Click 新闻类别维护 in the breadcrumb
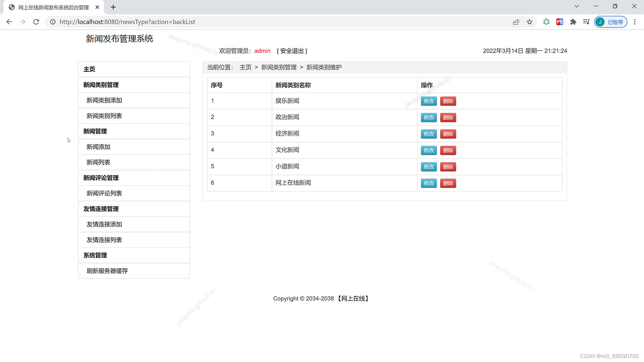 click(324, 67)
